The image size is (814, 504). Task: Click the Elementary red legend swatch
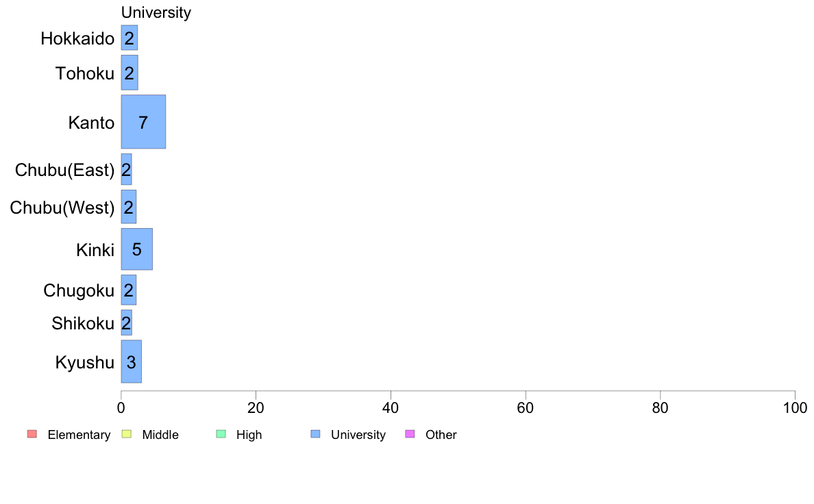click(x=32, y=434)
